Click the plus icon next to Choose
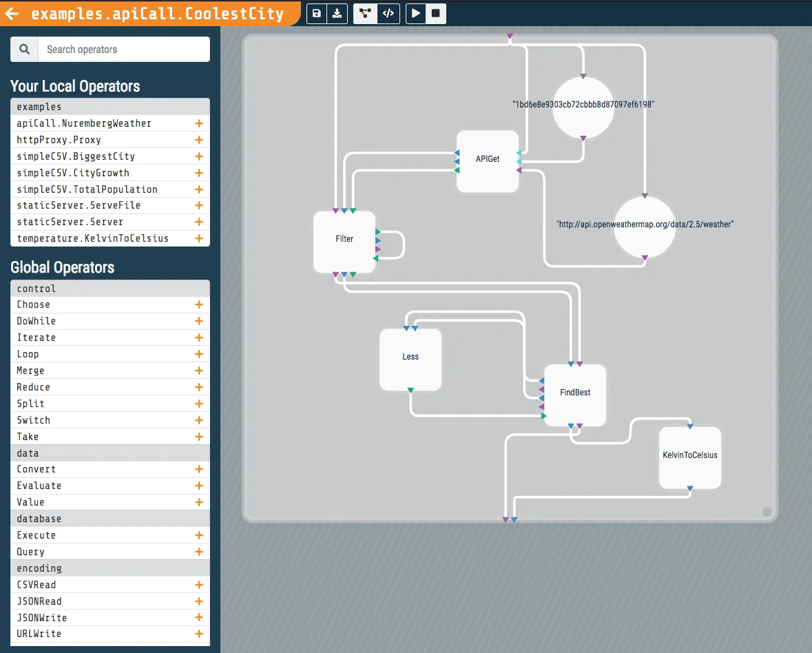The width and height of the screenshot is (812, 653). (199, 304)
